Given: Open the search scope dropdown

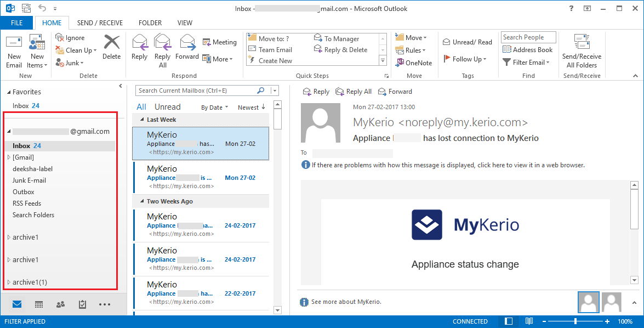Looking at the screenshot, I should pyautogui.click(x=275, y=91).
